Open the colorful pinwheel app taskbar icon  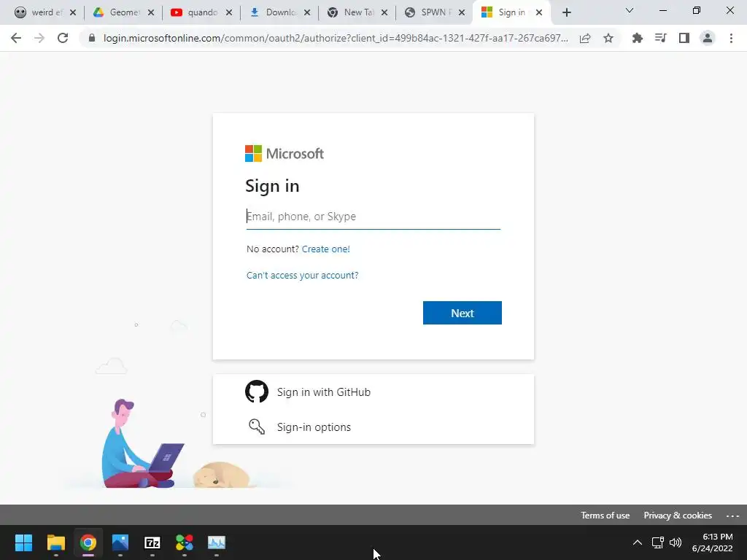point(185,542)
